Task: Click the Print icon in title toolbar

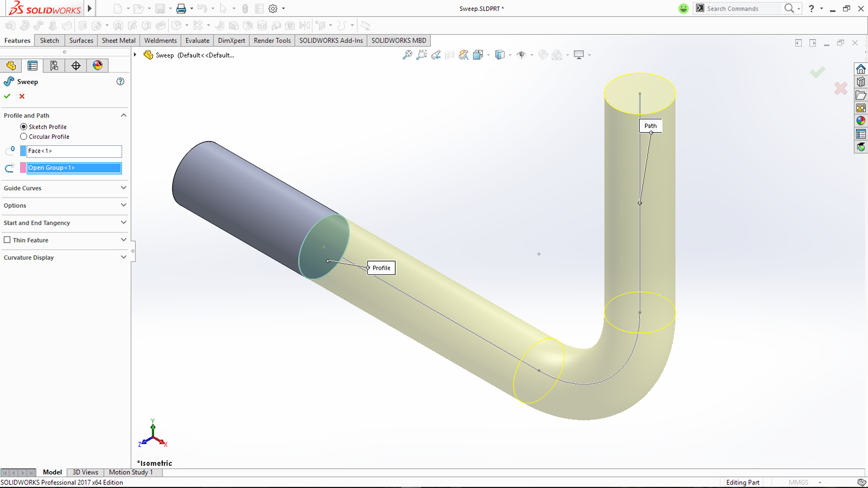Action: pyautogui.click(x=181, y=9)
